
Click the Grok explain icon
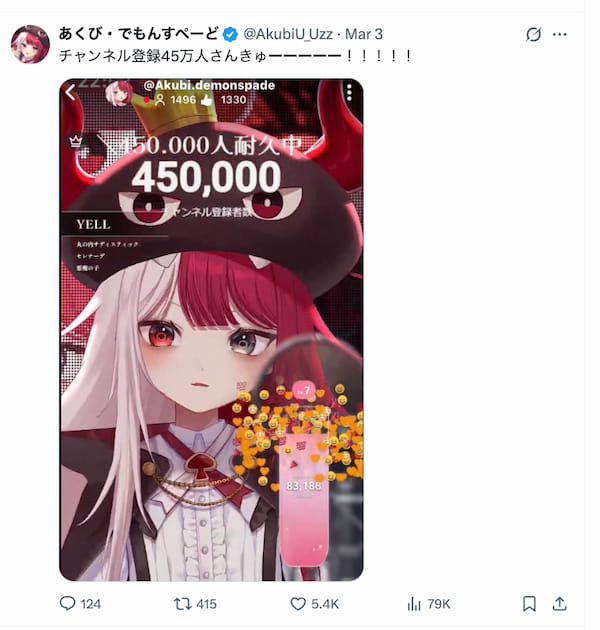(533, 35)
